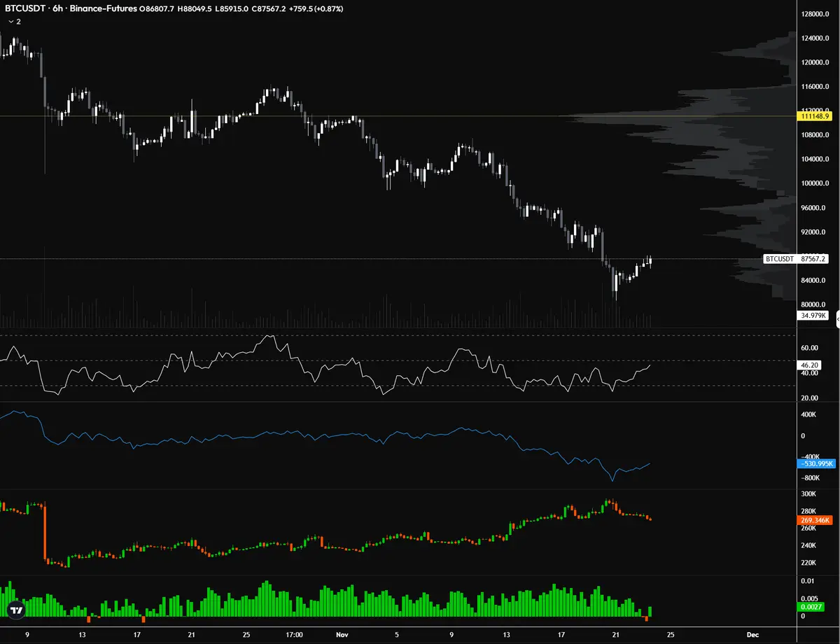Click the 240K open interest scale label

click(x=808, y=546)
